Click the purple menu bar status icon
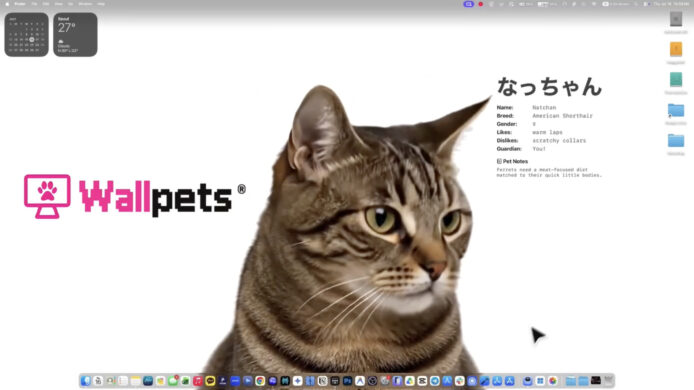Viewport: 694px width, 390px height. [468, 4]
